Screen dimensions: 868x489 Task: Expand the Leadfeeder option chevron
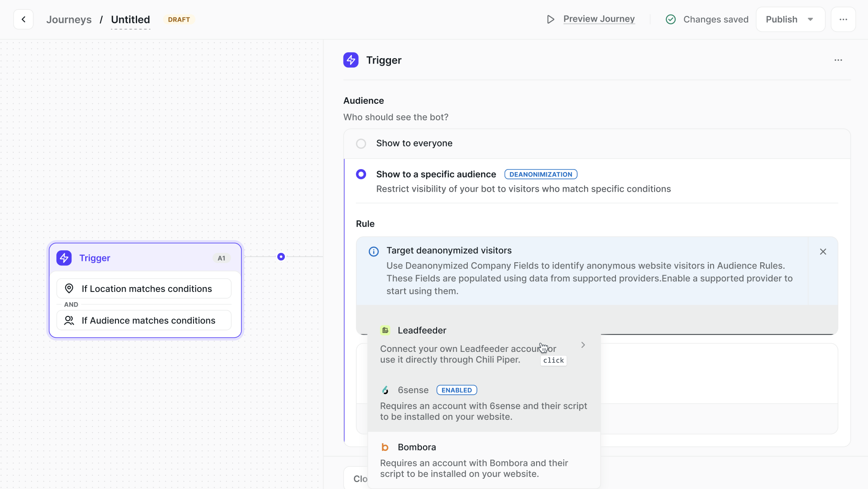(x=583, y=345)
